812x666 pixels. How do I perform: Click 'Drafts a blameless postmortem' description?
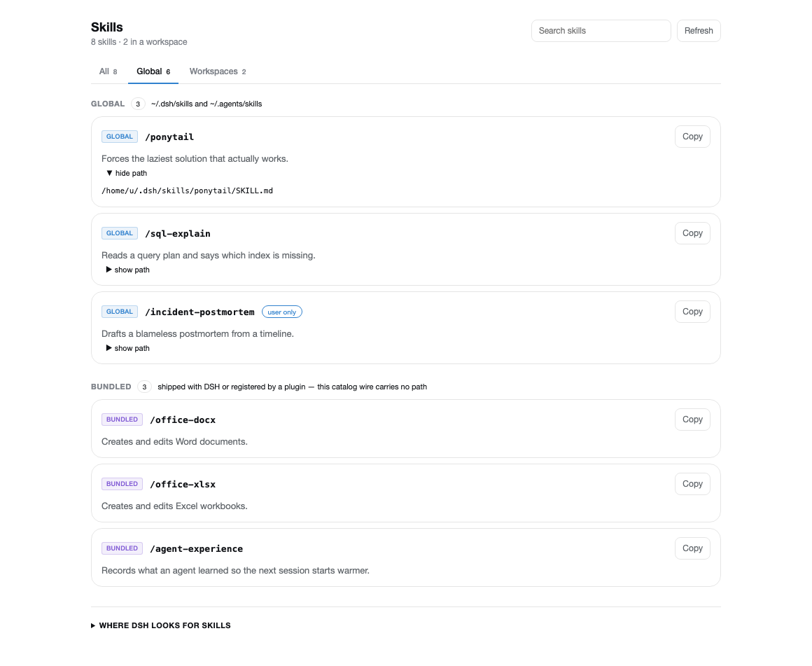[x=197, y=334]
